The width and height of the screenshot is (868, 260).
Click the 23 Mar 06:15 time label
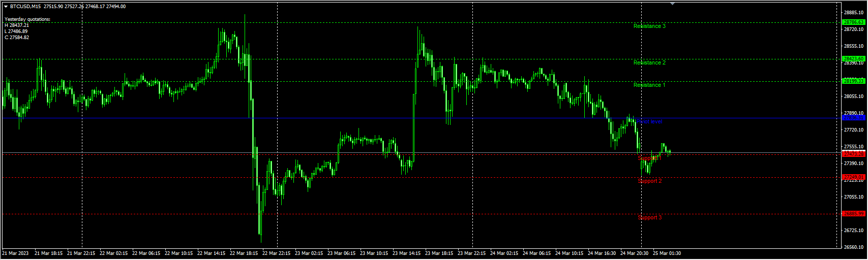pyautogui.click(x=342, y=253)
